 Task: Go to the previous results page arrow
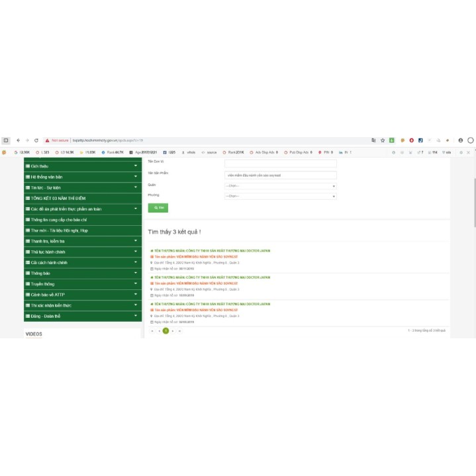click(x=158, y=330)
